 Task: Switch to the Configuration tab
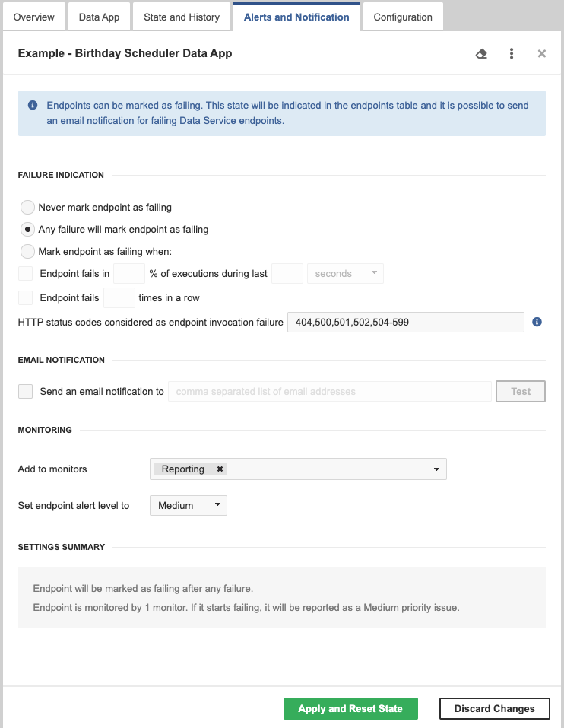pyautogui.click(x=402, y=17)
